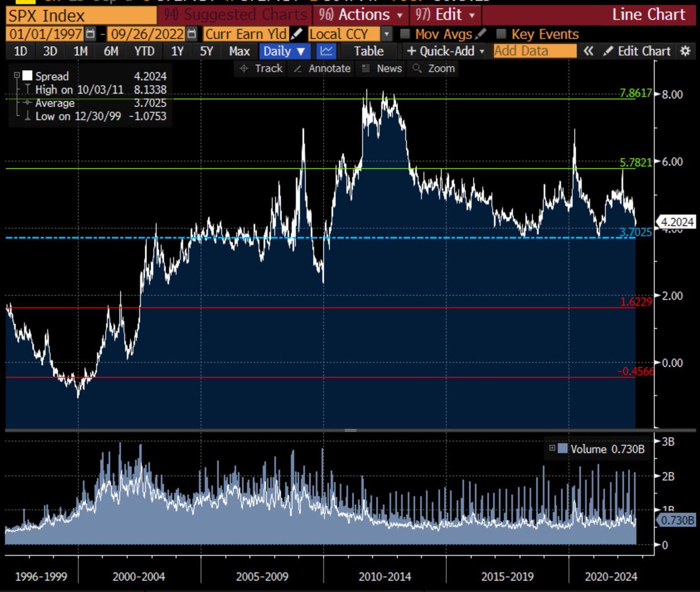Toggle Key Events on

click(x=500, y=34)
